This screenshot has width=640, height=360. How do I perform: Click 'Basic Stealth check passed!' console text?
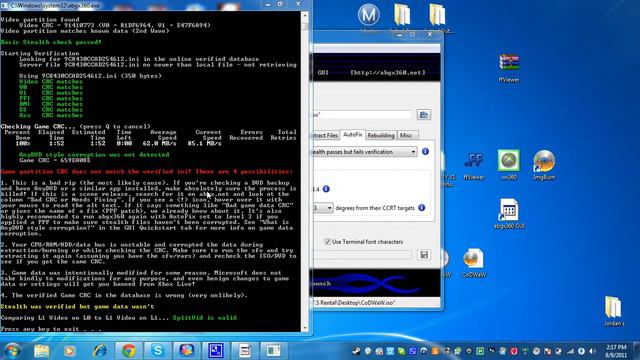[x=51, y=42]
